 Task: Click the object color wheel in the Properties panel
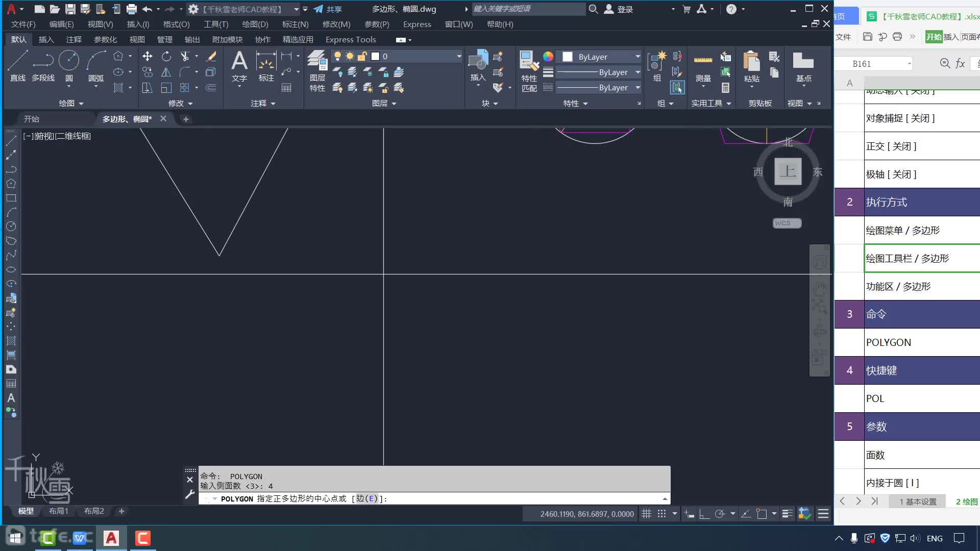pyautogui.click(x=548, y=56)
